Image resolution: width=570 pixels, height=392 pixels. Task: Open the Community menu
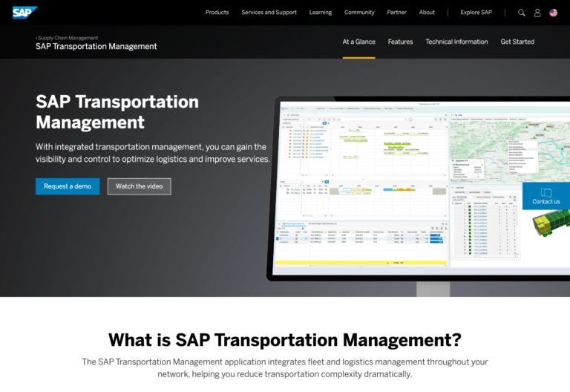(359, 13)
